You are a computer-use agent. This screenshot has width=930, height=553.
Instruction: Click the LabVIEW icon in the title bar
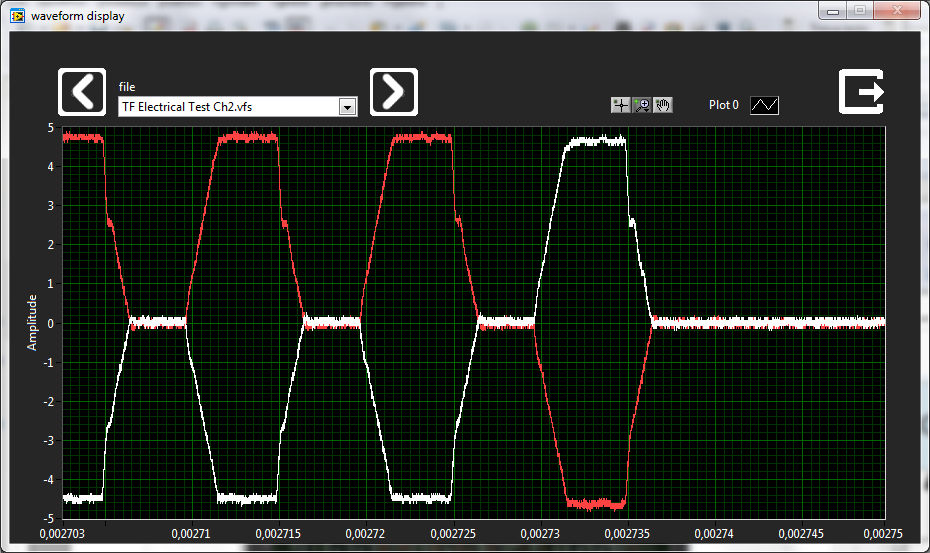[17, 15]
